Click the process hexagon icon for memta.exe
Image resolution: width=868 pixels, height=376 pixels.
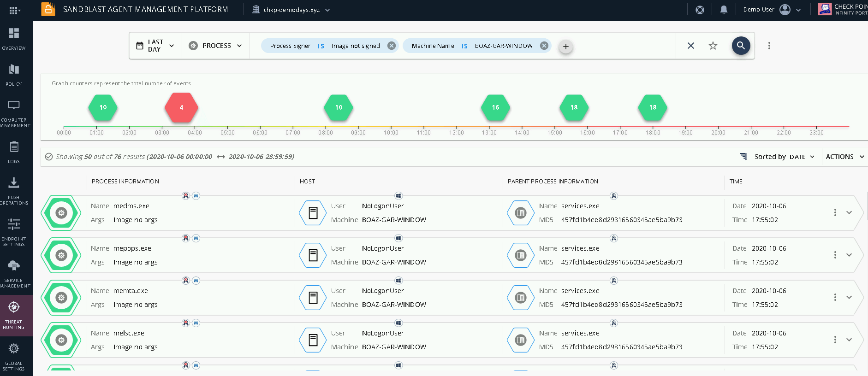coord(61,298)
